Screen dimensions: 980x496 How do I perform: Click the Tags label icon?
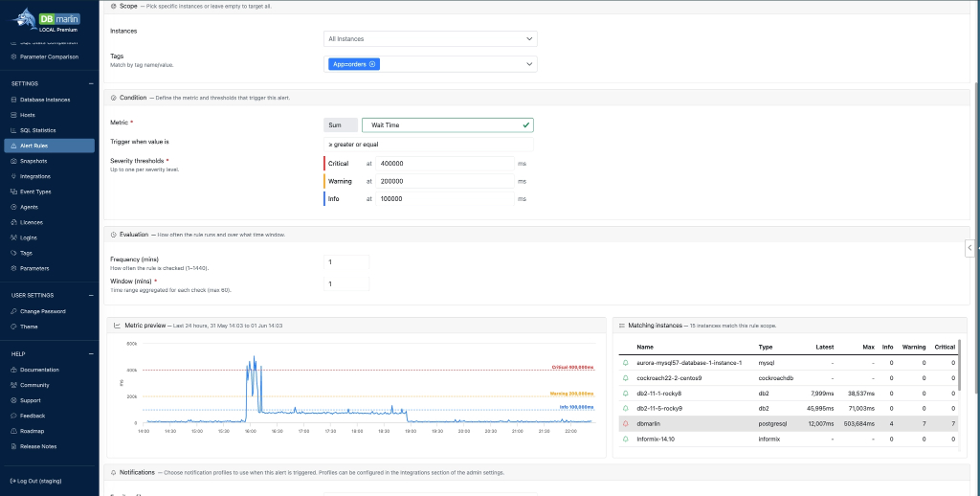point(13,254)
